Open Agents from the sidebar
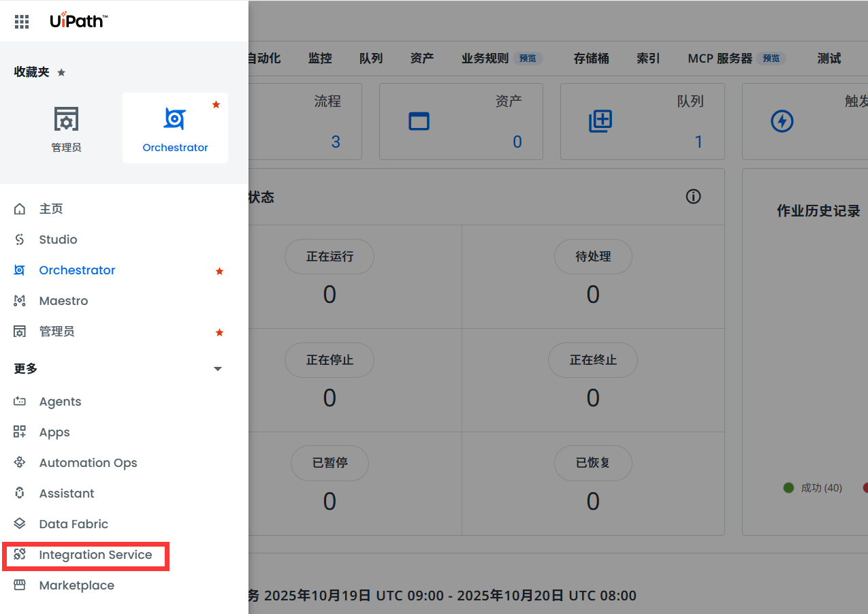 click(60, 402)
